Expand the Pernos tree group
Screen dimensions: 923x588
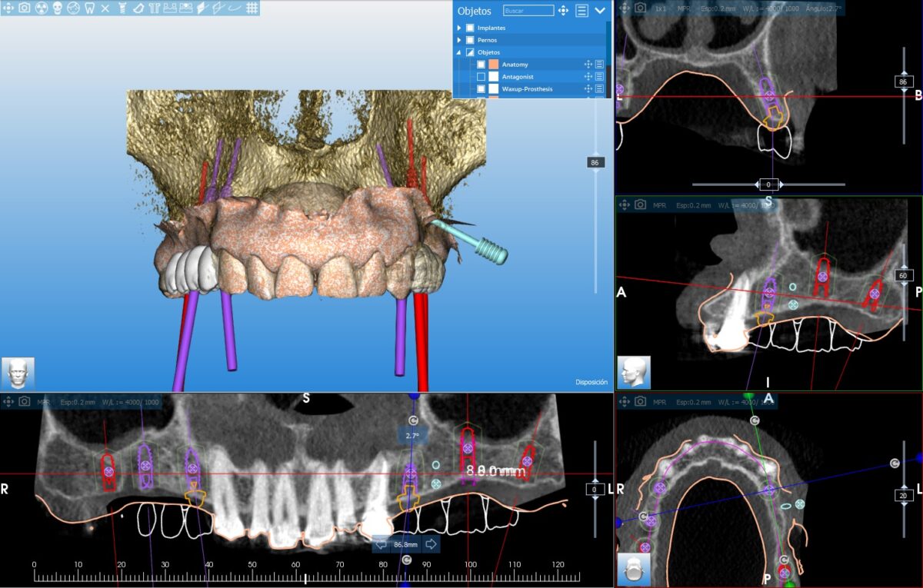[459, 40]
